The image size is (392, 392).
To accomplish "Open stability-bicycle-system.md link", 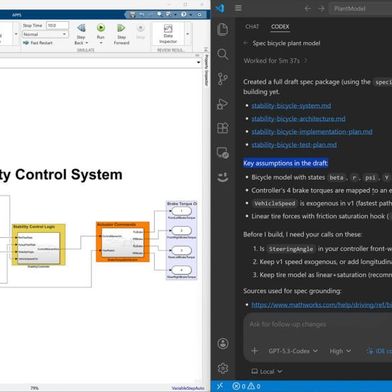I will (291, 106).
